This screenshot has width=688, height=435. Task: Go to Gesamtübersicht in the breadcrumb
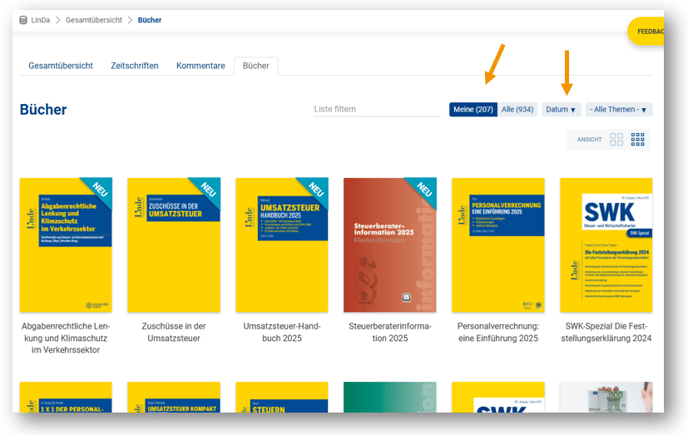point(94,20)
